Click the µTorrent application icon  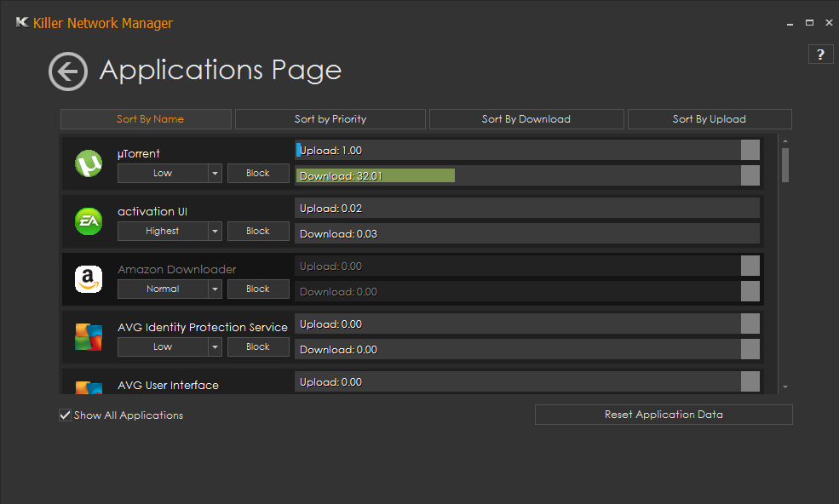[89, 163]
